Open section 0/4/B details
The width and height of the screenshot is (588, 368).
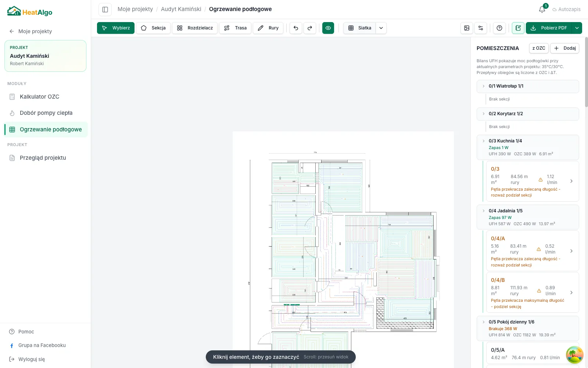571,293
